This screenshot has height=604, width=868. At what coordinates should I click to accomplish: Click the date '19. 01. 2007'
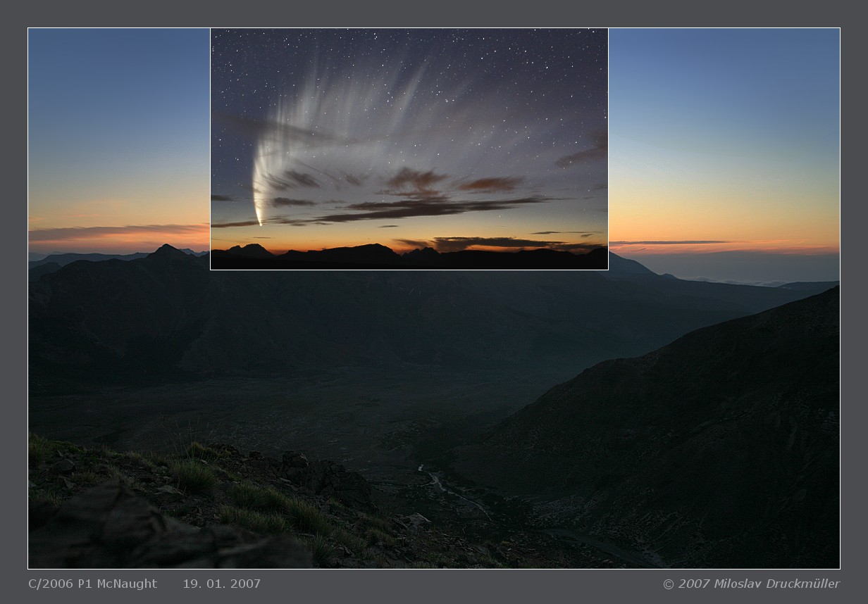tap(221, 584)
